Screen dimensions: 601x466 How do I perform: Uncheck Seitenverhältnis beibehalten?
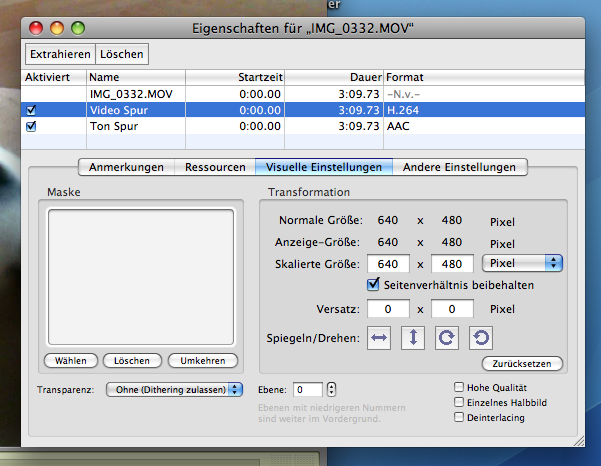(x=374, y=285)
